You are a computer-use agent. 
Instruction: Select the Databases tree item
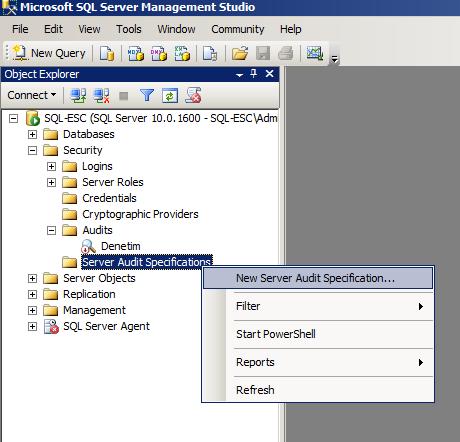point(89,134)
